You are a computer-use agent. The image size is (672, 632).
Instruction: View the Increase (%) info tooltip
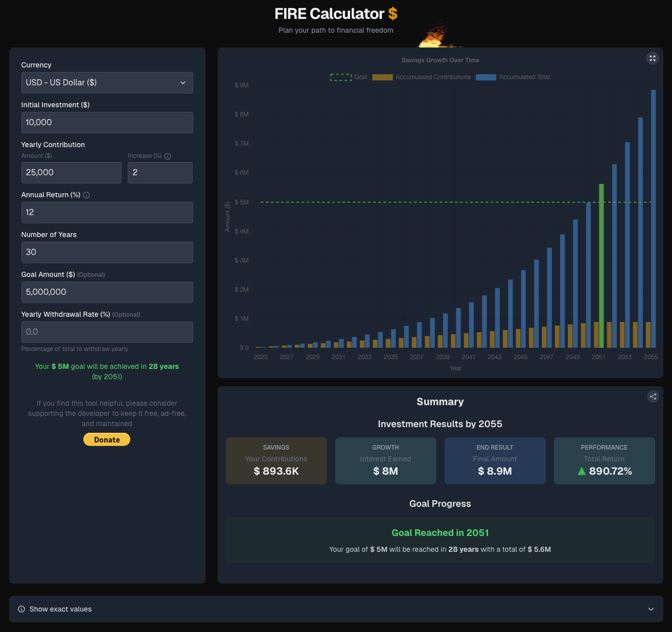click(168, 156)
